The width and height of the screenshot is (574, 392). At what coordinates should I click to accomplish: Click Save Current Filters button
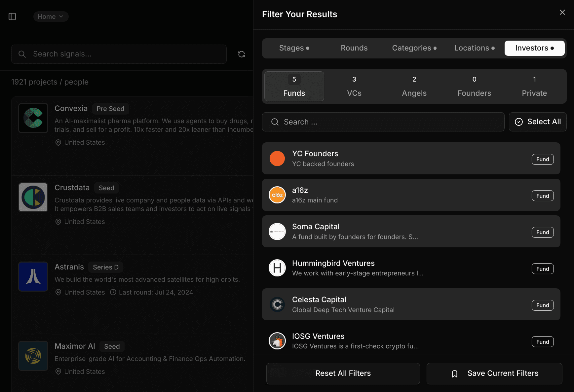point(494,374)
